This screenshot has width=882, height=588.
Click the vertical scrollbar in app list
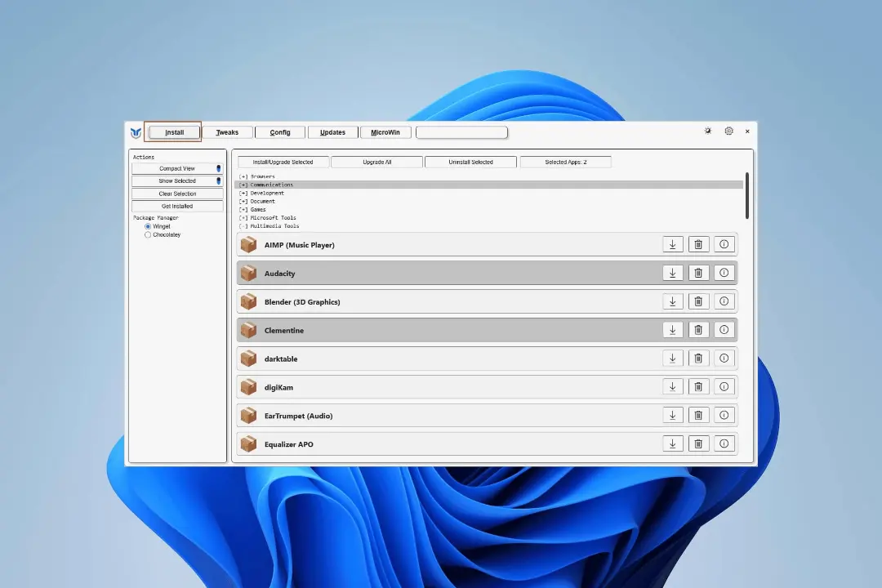747,196
